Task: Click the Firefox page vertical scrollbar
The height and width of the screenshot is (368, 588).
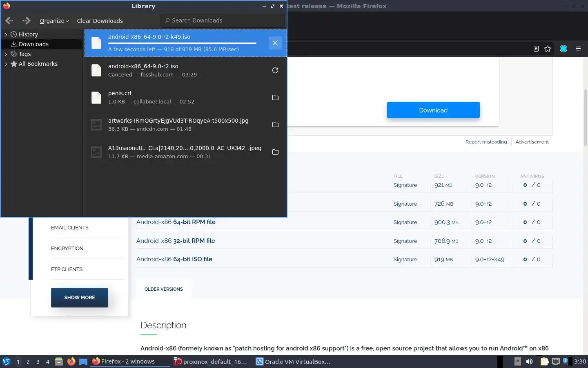Action: pos(586,118)
